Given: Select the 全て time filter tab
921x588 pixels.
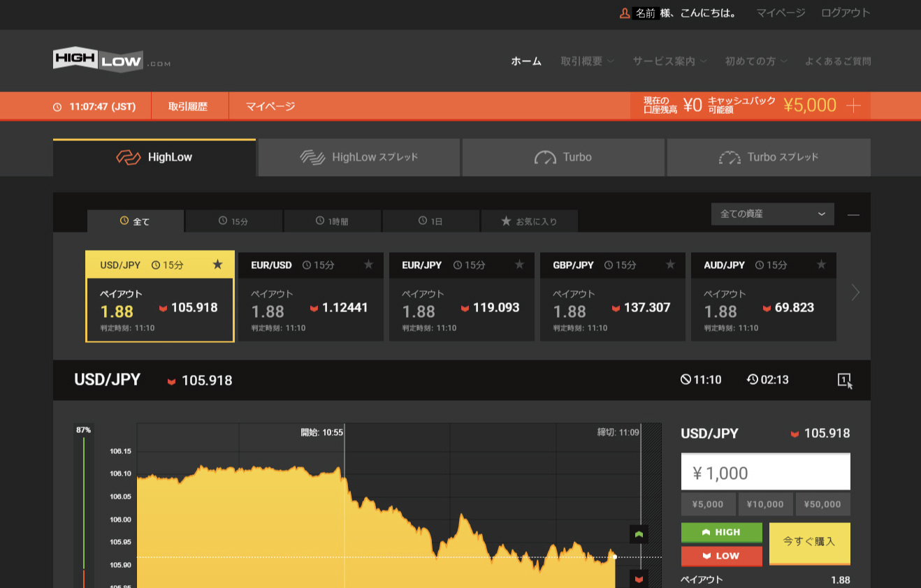Looking at the screenshot, I should pyautogui.click(x=136, y=221).
